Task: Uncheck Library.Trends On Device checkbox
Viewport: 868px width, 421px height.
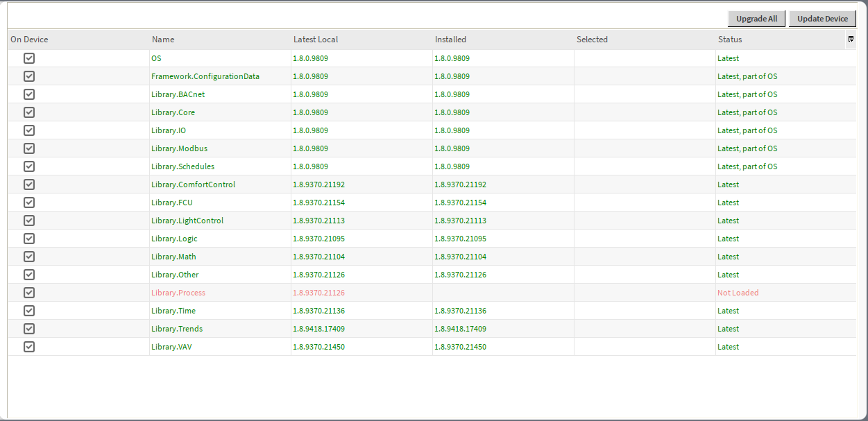Action: (28, 328)
